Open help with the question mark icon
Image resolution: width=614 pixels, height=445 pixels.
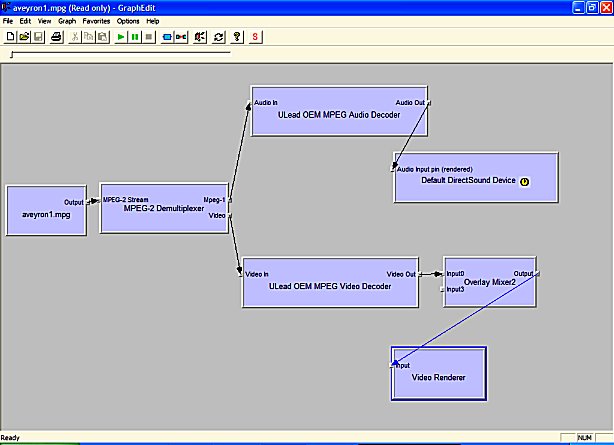click(x=237, y=37)
